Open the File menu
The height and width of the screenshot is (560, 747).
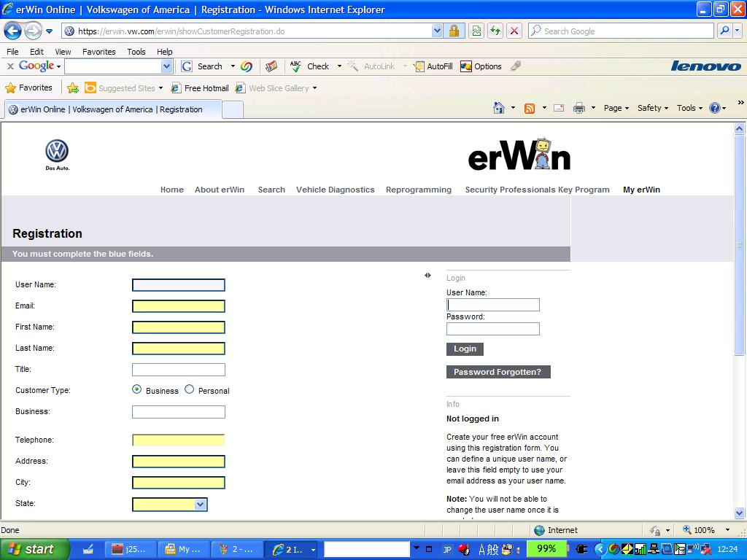click(12, 52)
